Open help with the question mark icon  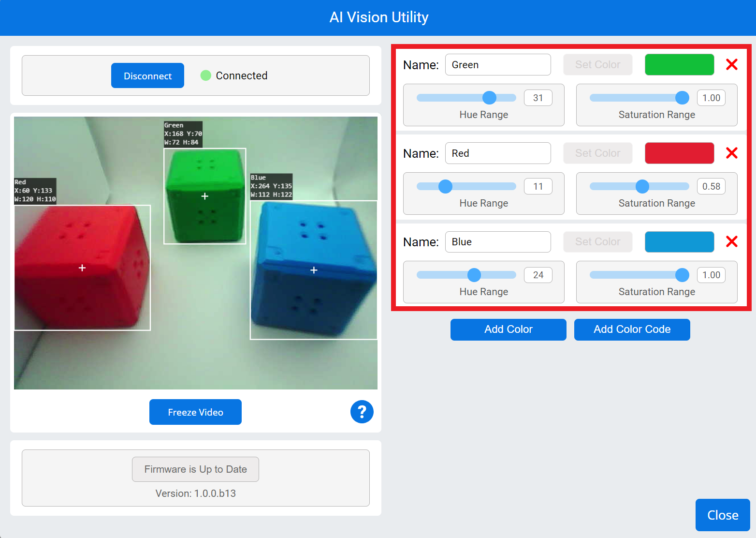[362, 412]
